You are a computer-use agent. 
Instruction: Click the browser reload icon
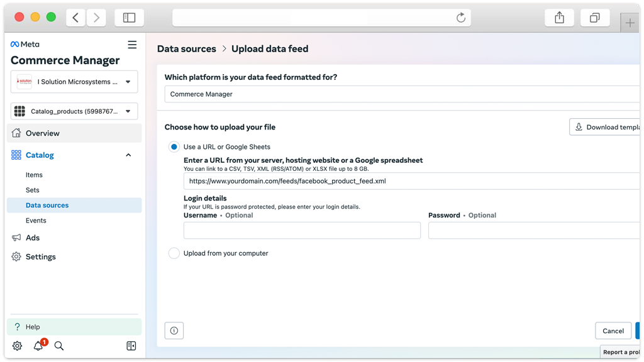point(461,18)
